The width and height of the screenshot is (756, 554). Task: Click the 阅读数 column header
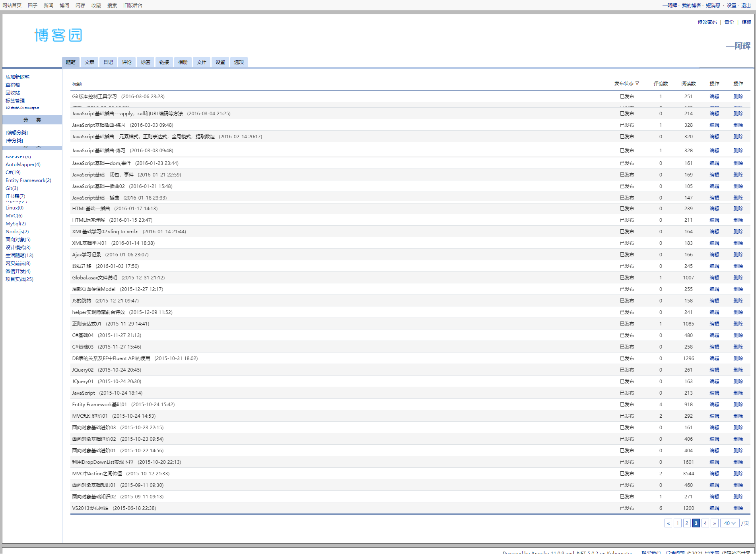coord(688,83)
